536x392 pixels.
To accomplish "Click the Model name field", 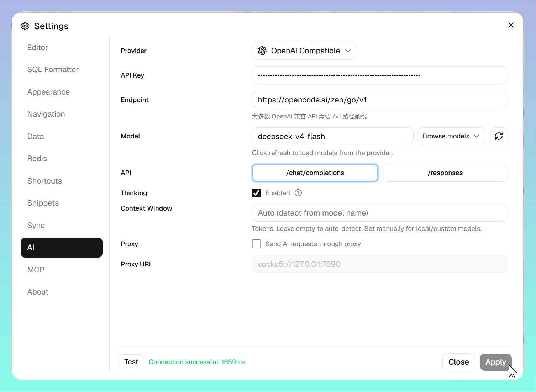I will (332, 136).
